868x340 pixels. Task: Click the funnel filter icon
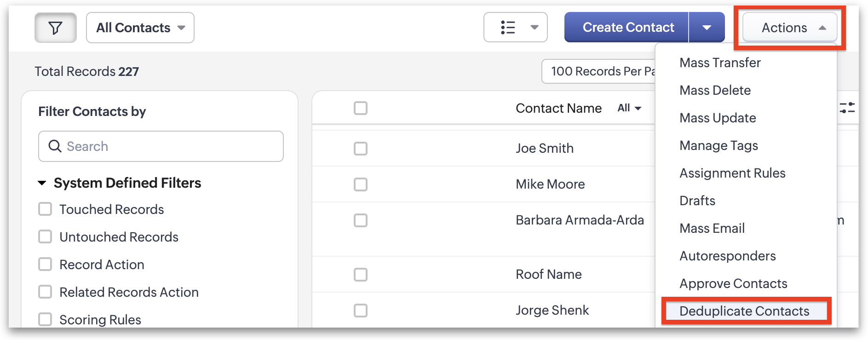[55, 28]
